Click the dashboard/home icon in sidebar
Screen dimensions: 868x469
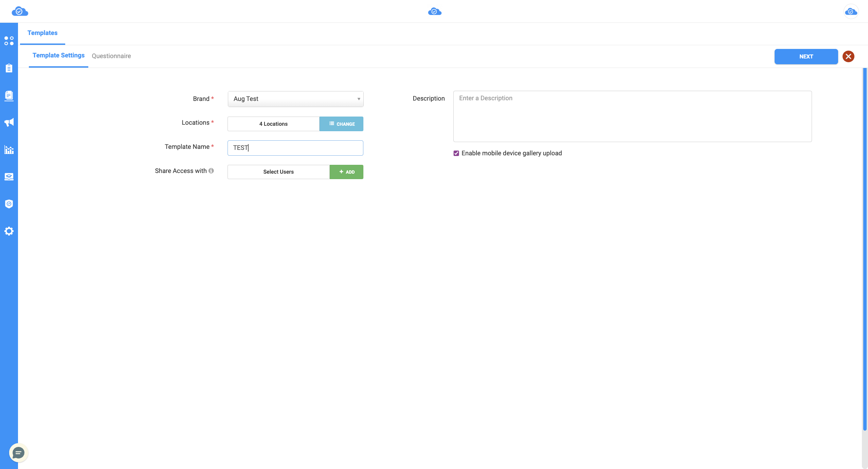(x=8, y=40)
